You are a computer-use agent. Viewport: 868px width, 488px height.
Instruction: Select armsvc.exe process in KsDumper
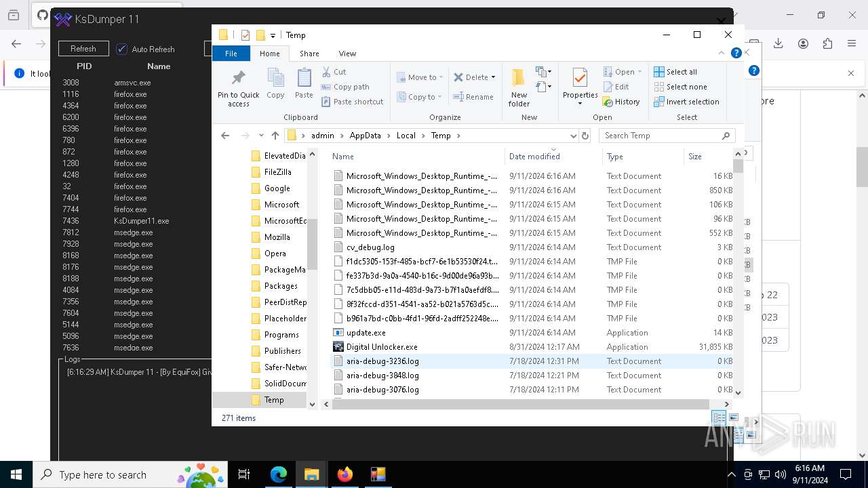point(136,83)
